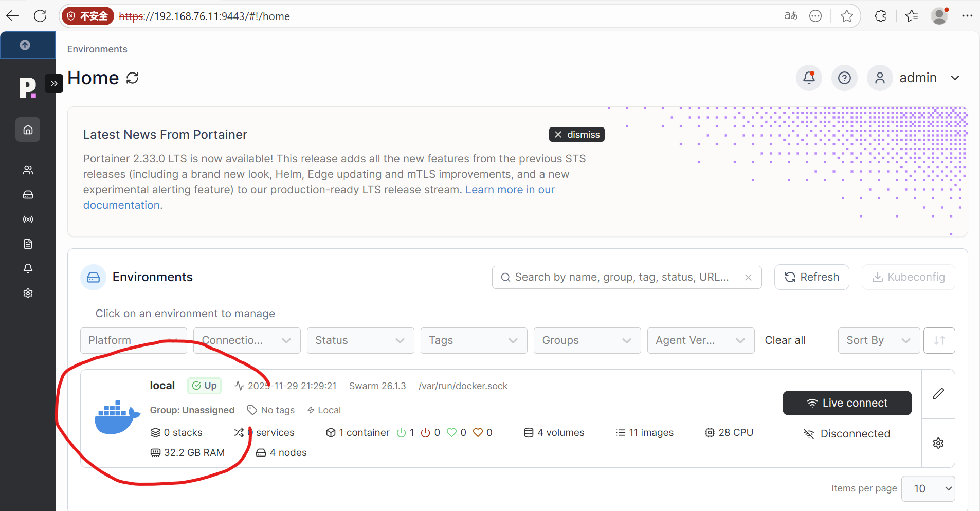Click the Portainer logo
This screenshot has width=980, height=511.
tap(27, 87)
